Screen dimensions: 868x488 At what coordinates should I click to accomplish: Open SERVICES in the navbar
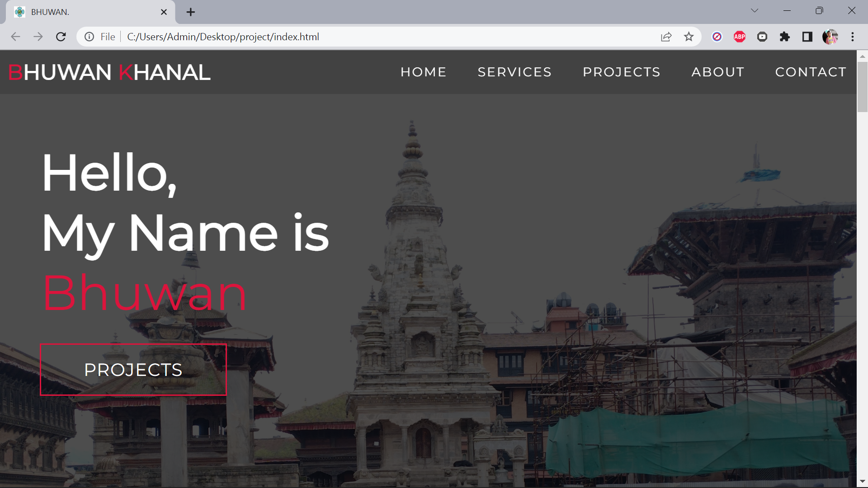pos(514,72)
